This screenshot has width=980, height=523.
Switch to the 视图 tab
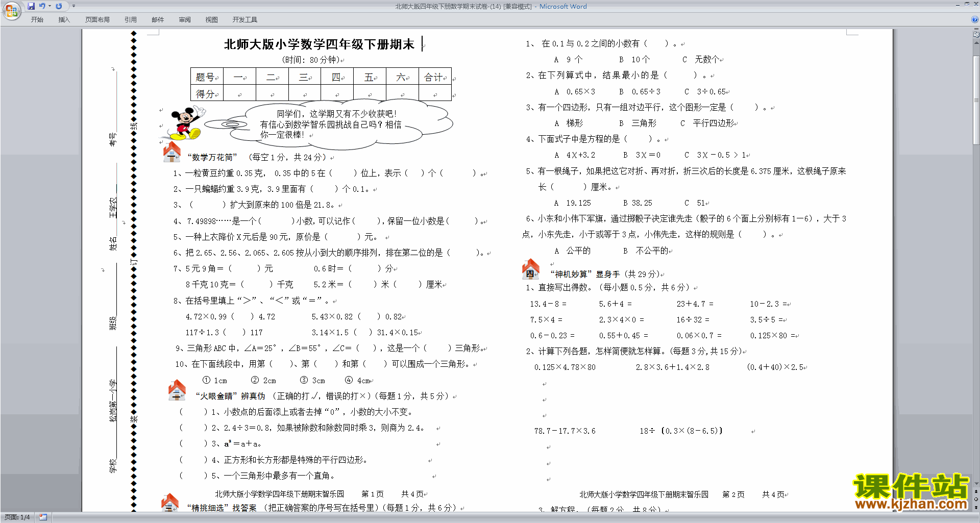(x=211, y=20)
